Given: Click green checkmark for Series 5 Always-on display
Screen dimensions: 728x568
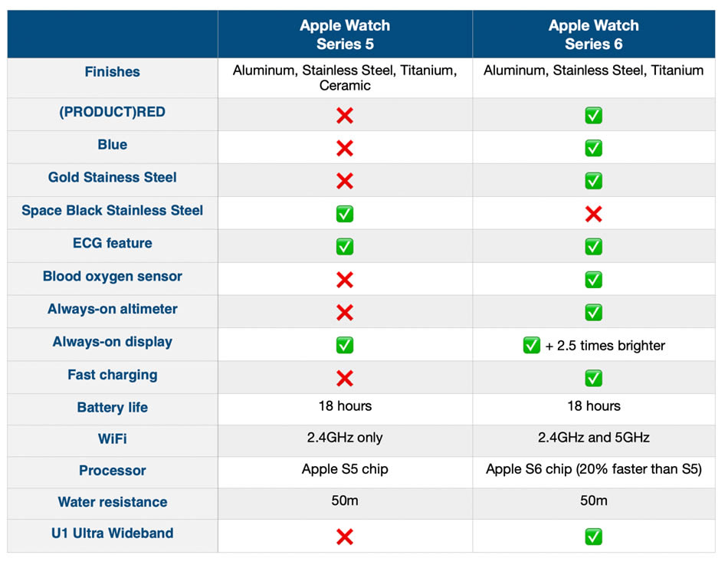Looking at the screenshot, I should click(x=345, y=345).
